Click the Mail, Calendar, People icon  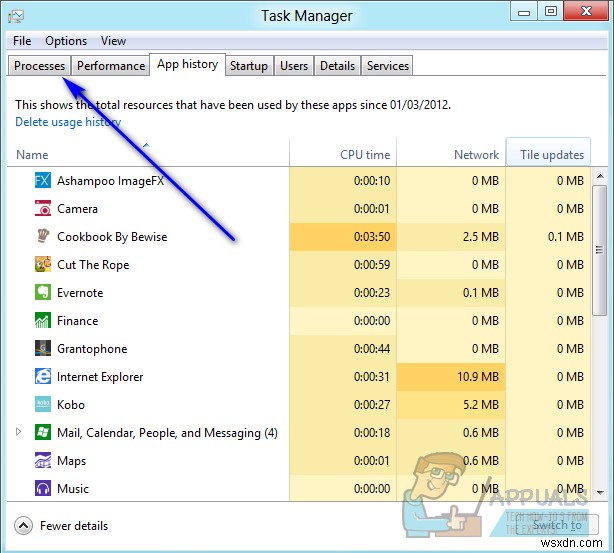click(43, 432)
